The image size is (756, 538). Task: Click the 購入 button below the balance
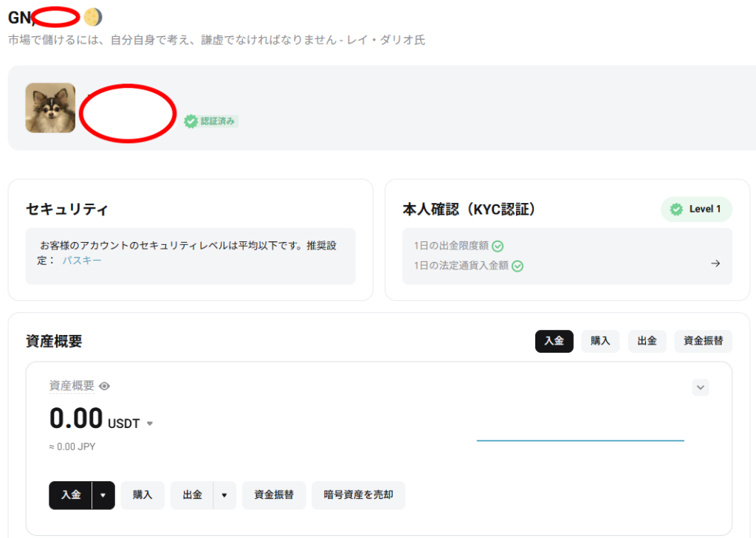pyautogui.click(x=142, y=495)
